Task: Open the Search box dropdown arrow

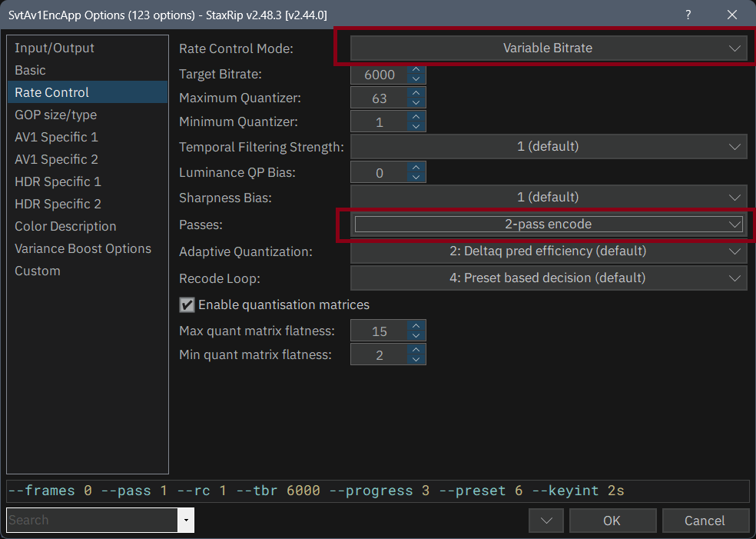Action: pyautogui.click(x=186, y=521)
